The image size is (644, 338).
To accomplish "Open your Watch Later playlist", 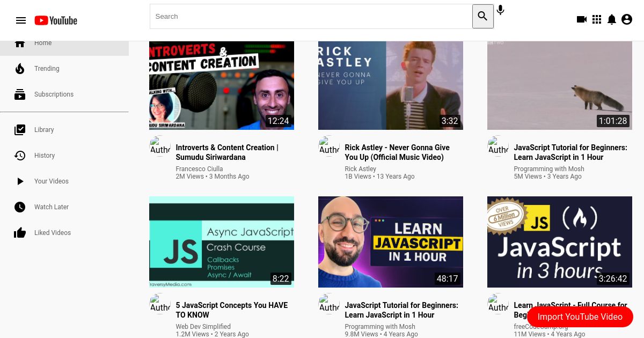I will (52, 207).
